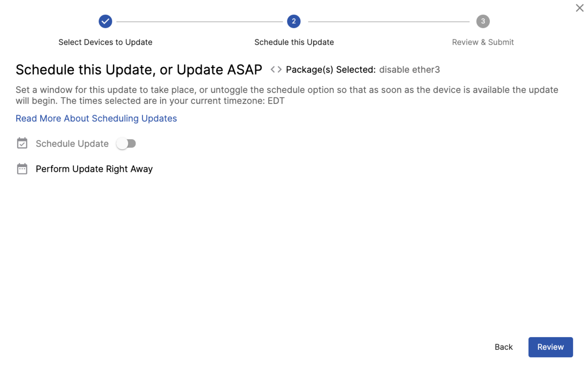The image size is (588, 365).
Task: Jump to Review & Submit step label
Action: click(x=483, y=42)
